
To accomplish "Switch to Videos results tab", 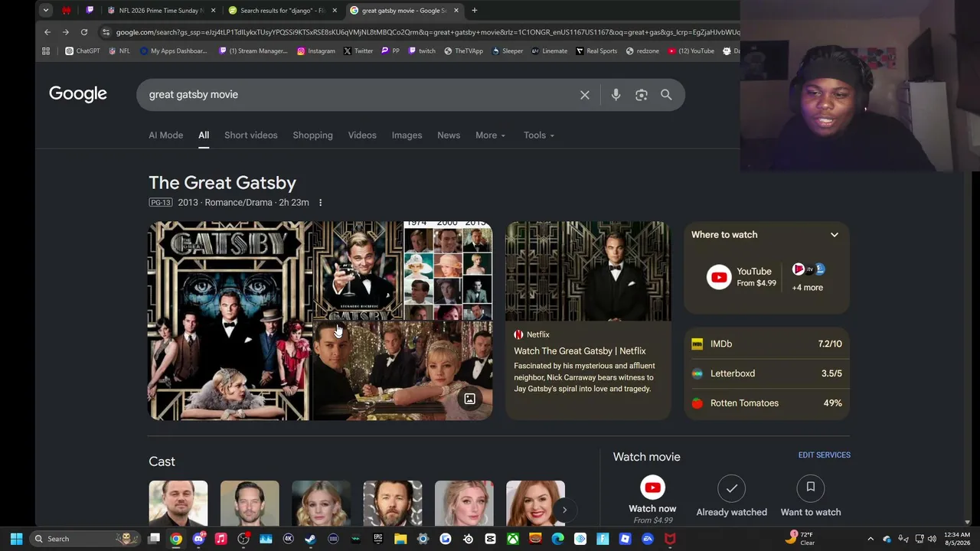I will pyautogui.click(x=362, y=135).
